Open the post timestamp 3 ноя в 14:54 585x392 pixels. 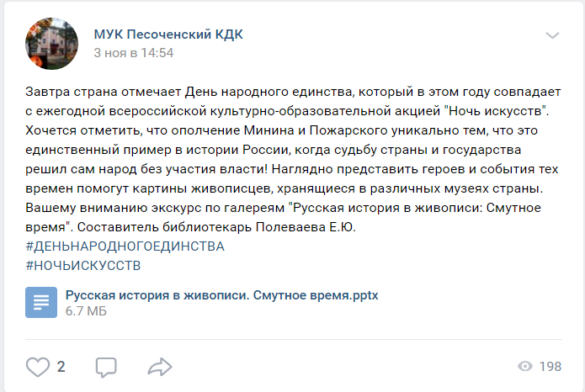point(134,53)
